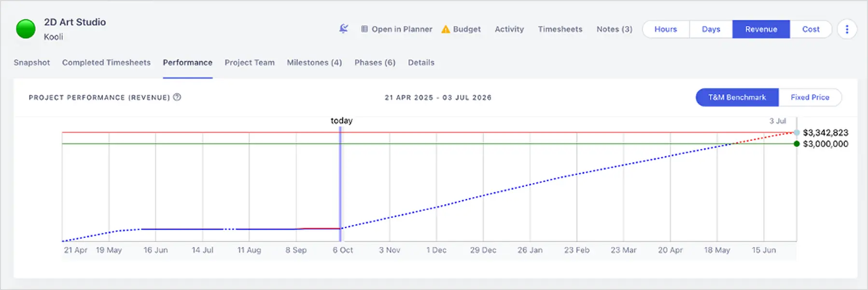Open Notes (3)

(614, 29)
